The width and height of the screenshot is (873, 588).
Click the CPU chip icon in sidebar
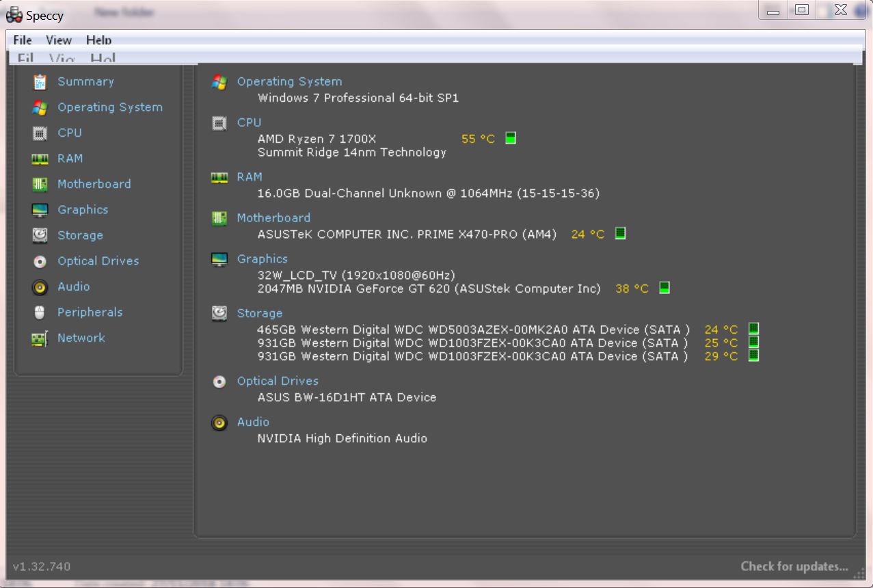point(40,133)
